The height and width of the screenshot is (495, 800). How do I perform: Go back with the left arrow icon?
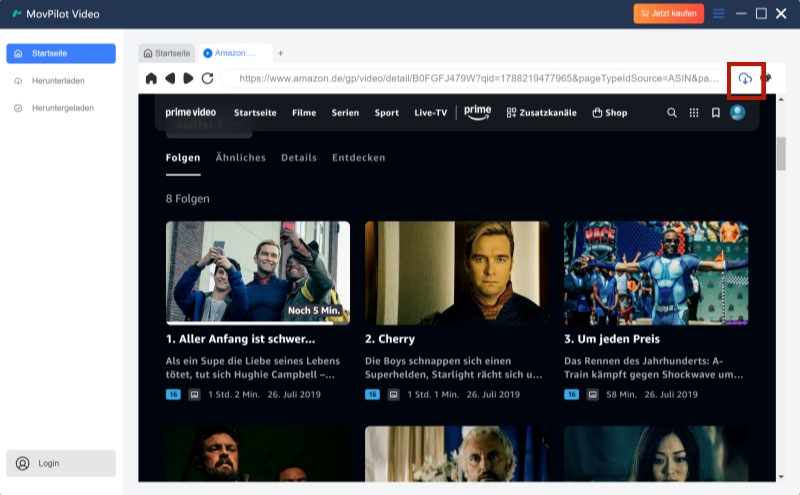(x=170, y=79)
